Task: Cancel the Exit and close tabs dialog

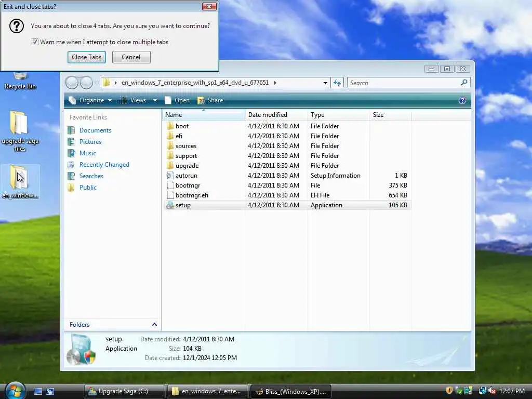Action: [x=131, y=57]
